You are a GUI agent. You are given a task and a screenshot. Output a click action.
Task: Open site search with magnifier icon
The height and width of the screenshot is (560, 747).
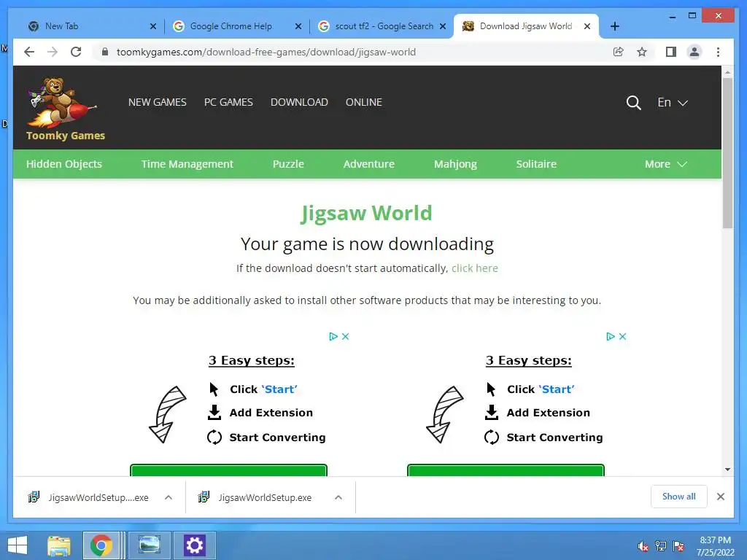[633, 102]
